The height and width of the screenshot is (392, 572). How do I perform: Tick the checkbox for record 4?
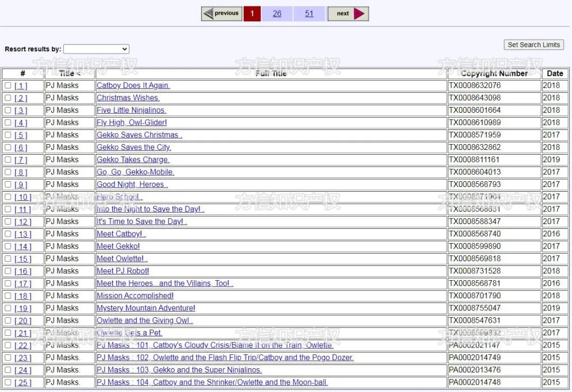7,123
